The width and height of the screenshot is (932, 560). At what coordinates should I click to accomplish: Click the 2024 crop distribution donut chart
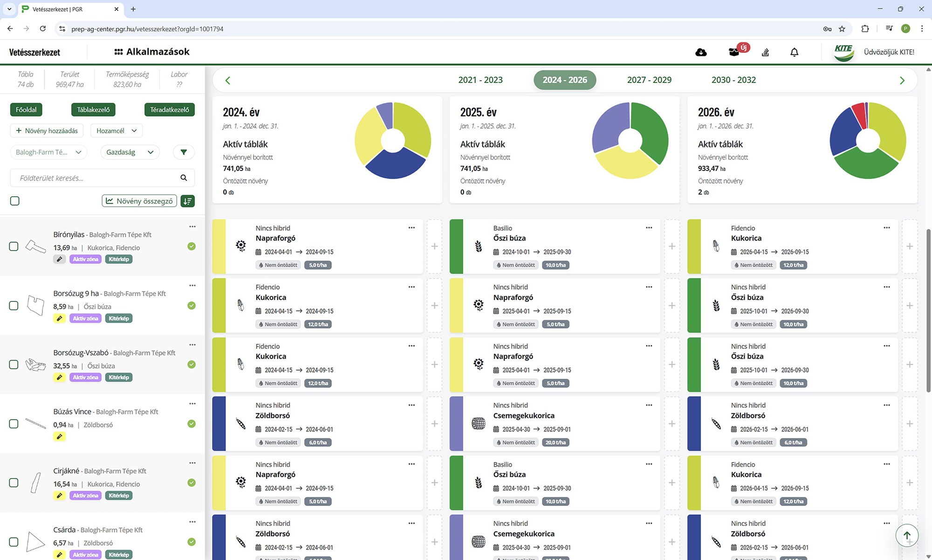pyautogui.click(x=393, y=140)
